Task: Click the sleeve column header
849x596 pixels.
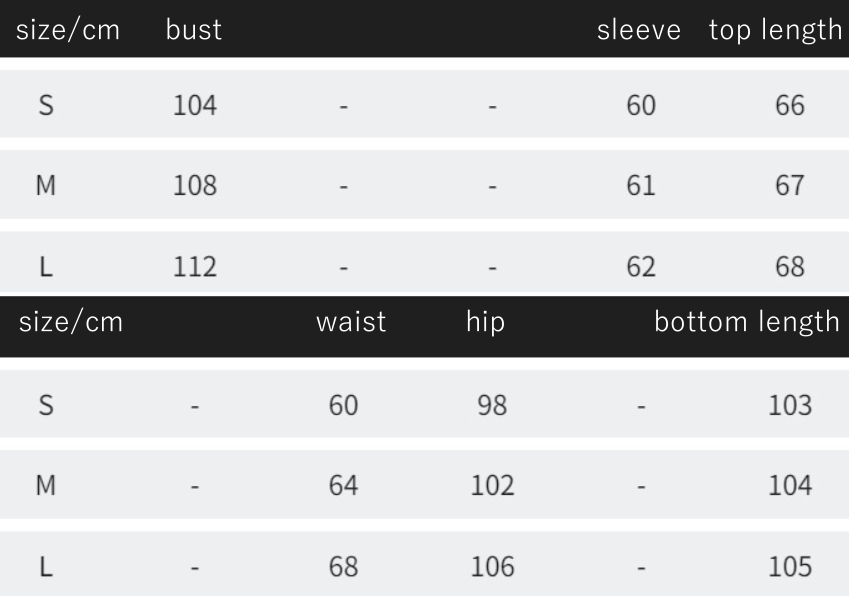Action: point(638,30)
